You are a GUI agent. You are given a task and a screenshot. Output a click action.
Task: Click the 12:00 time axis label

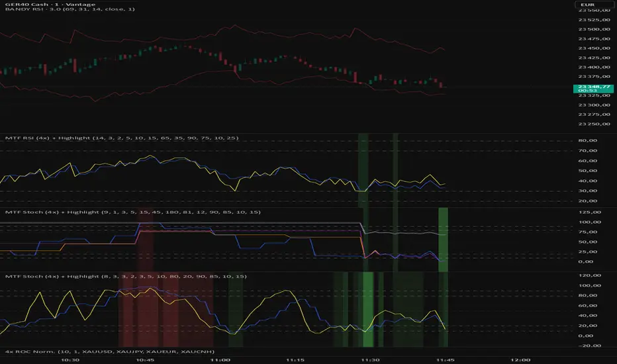[x=520, y=360]
